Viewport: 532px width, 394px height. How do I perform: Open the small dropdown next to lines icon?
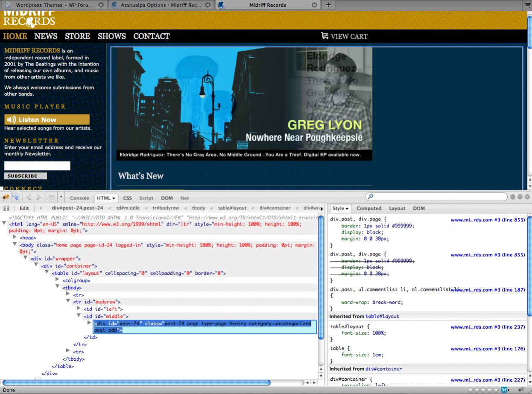click(x=61, y=197)
